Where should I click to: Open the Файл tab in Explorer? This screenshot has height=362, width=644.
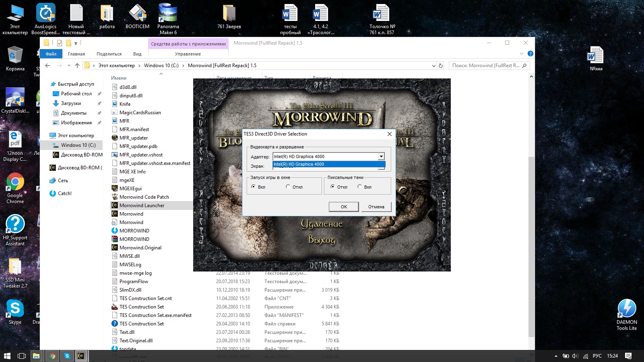click(x=51, y=54)
